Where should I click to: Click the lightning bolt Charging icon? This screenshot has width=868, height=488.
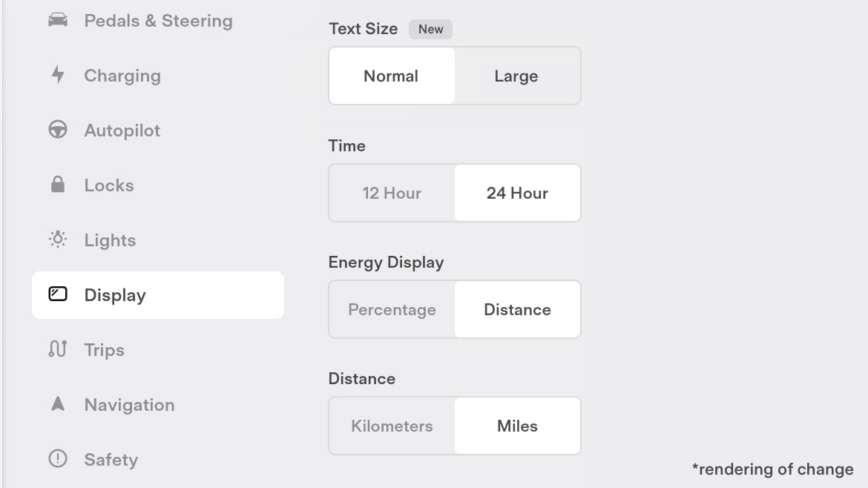coord(58,75)
